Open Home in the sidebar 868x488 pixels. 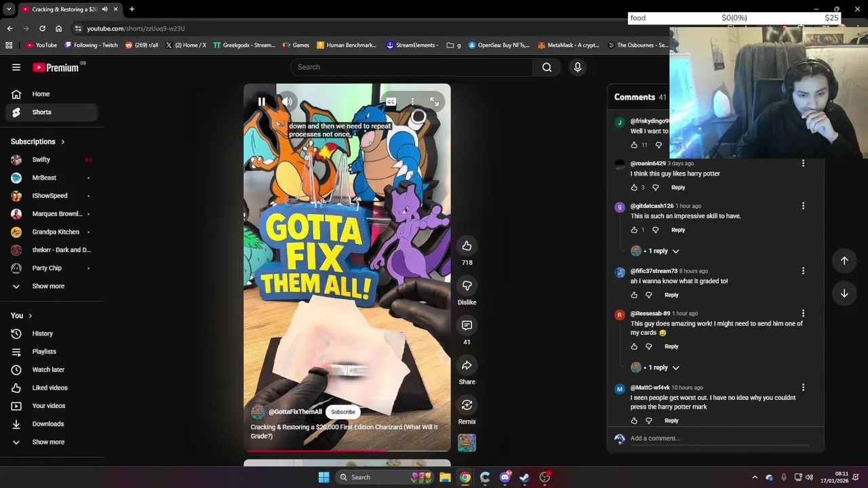52,94
